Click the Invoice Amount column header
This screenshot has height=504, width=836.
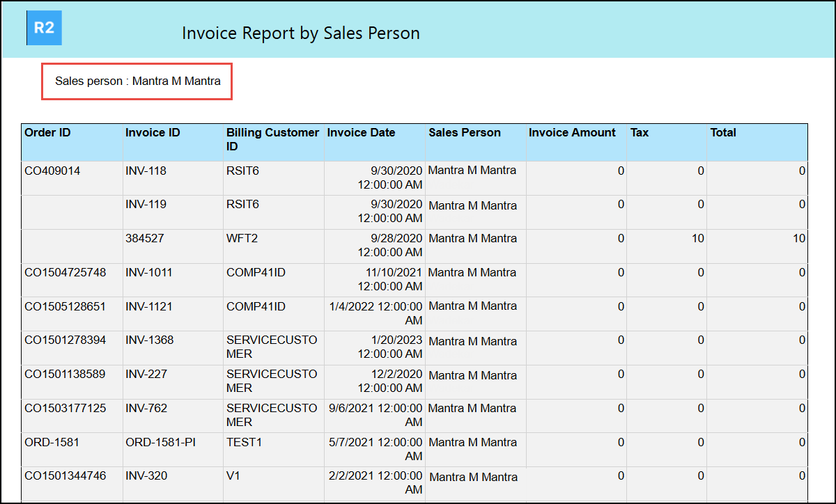(572, 133)
